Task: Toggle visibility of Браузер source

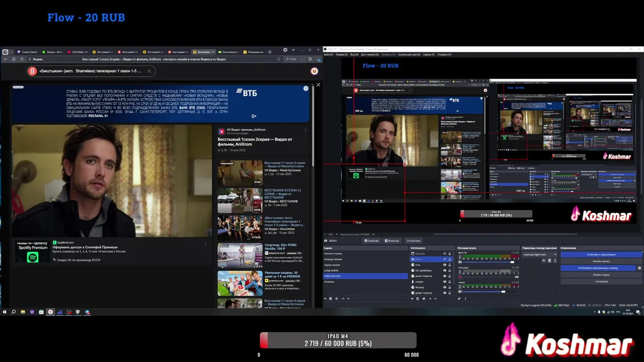Action: coord(445,253)
